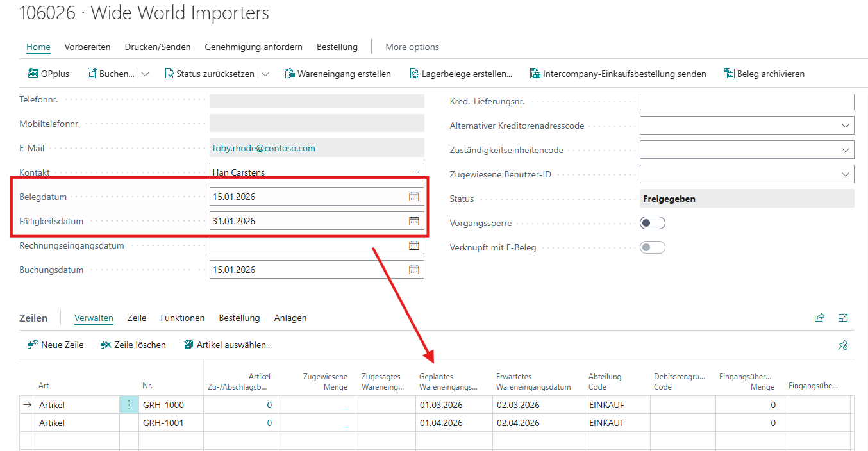
Task: Expand Alternativer Kreditorenadresscode dropdown
Action: click(x=845, y=126)
